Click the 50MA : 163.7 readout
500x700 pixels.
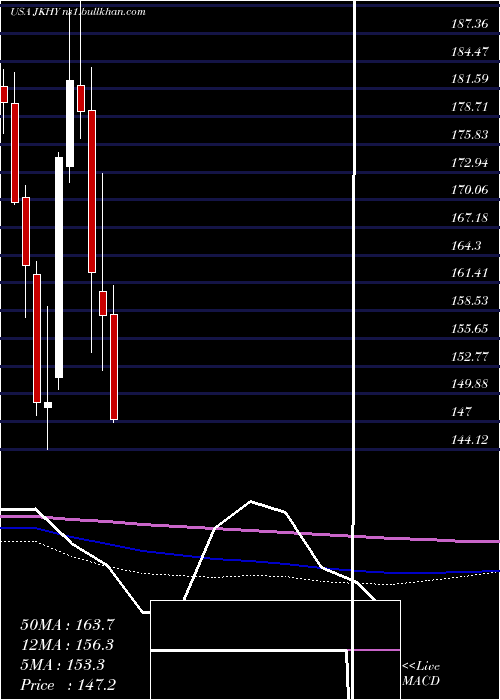point(68,625)
